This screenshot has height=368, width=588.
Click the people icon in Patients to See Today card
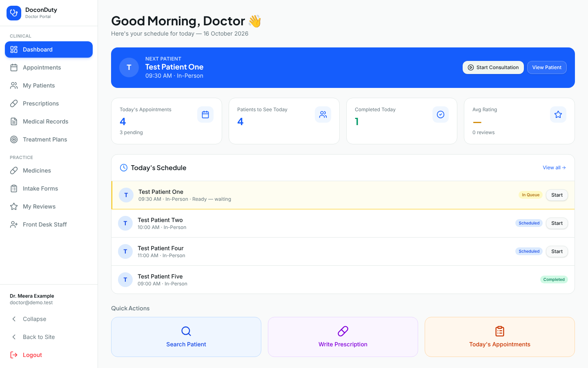coord(323,114)
